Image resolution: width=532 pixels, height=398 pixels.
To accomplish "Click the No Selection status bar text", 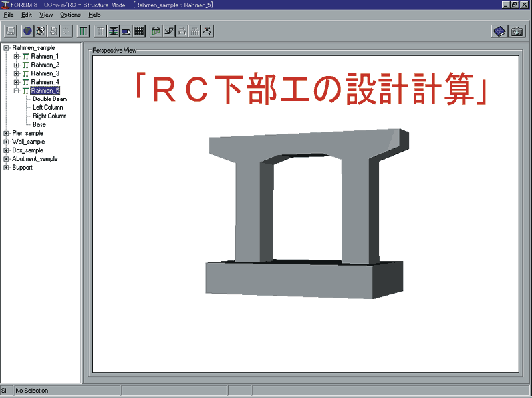I will click(31, 391).
